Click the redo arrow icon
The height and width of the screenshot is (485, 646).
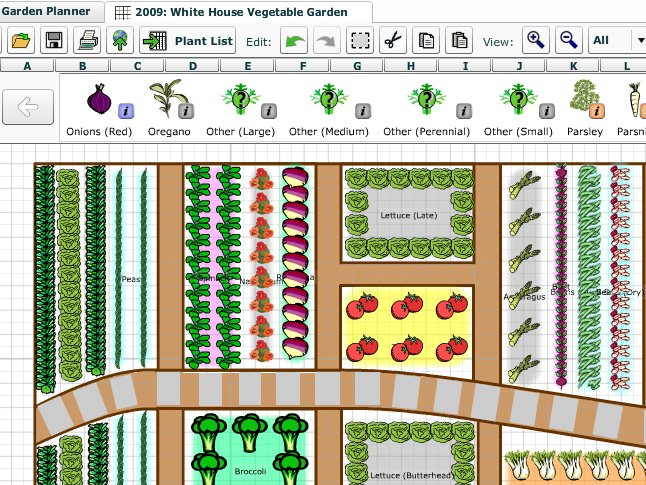326,41
